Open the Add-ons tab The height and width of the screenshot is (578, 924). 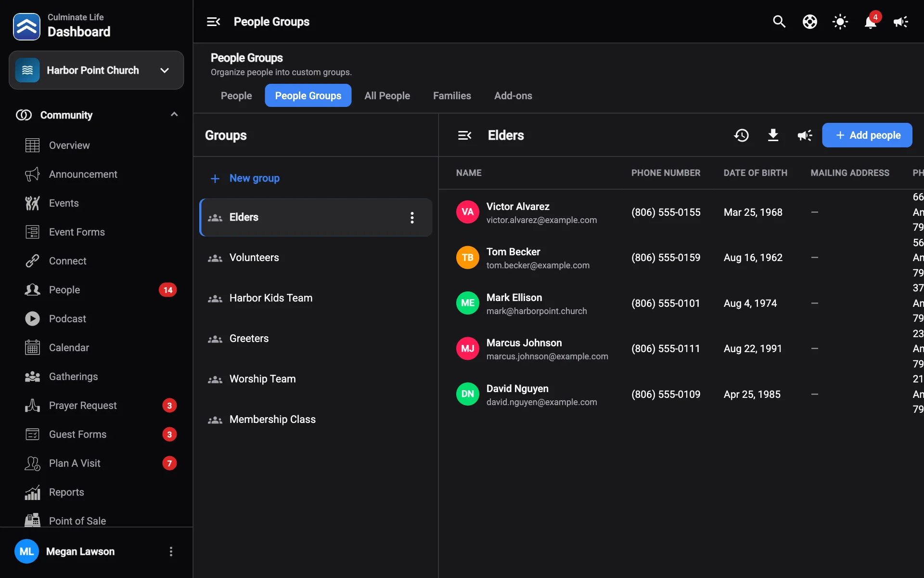[513, 96]
